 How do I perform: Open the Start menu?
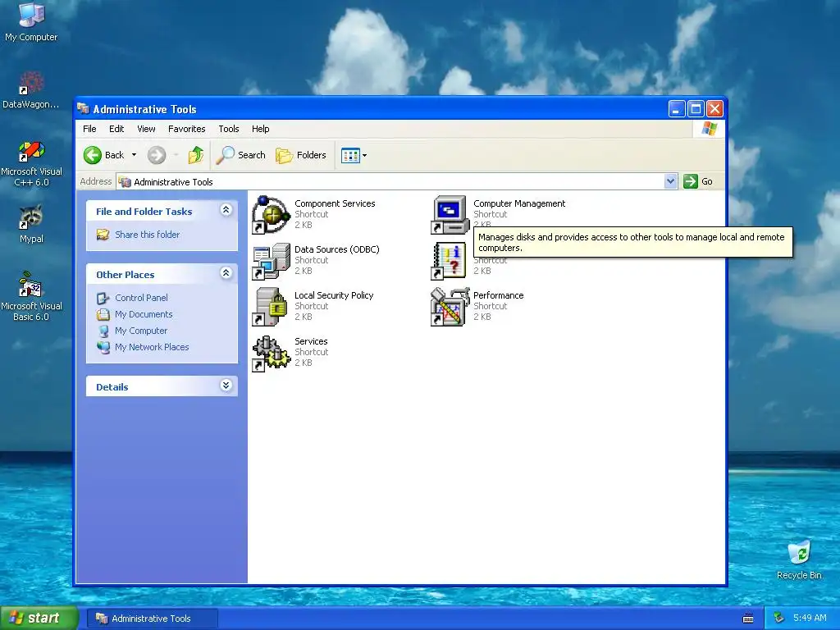click(x=39, y=619)
